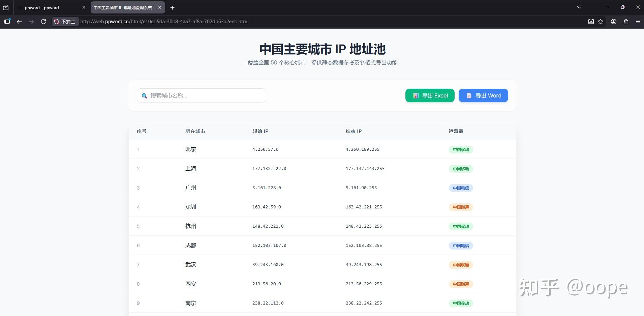Click start IP 163.42.59.0

click(267, 207)
